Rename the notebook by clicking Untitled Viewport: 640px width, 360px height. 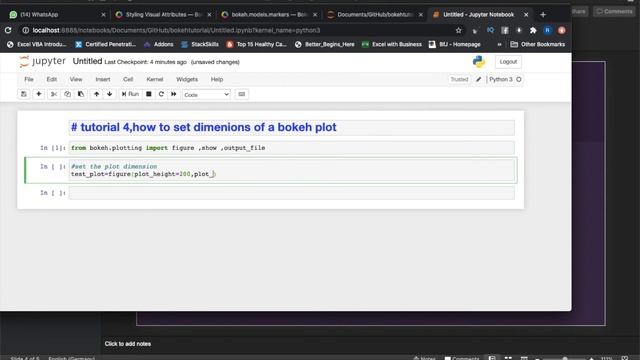click(x=87, y=61)
